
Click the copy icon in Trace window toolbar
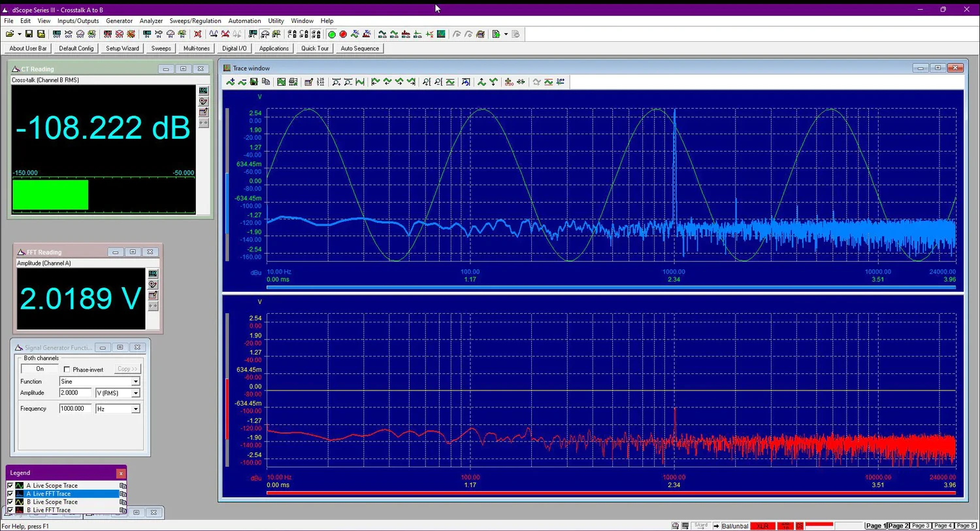266,82
